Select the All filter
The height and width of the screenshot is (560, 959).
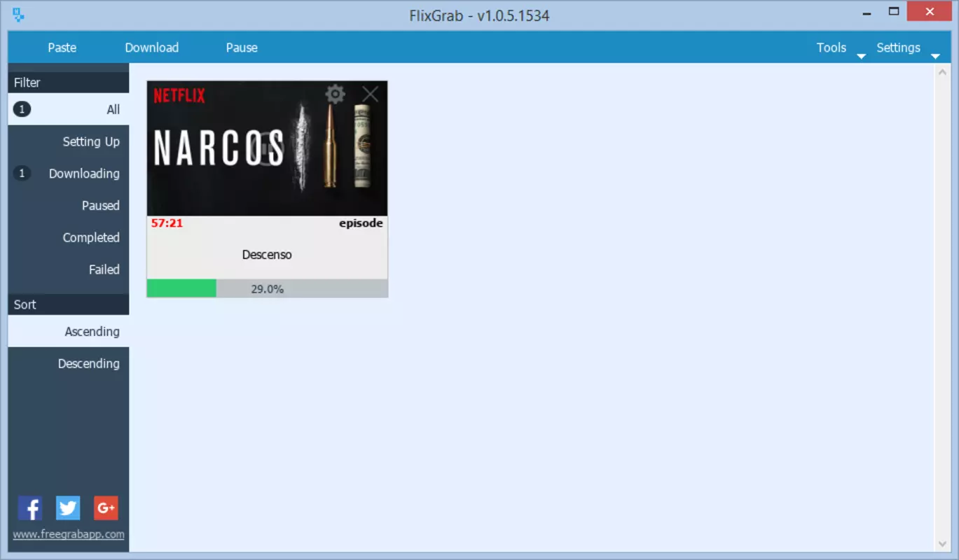tap(69, 109)
